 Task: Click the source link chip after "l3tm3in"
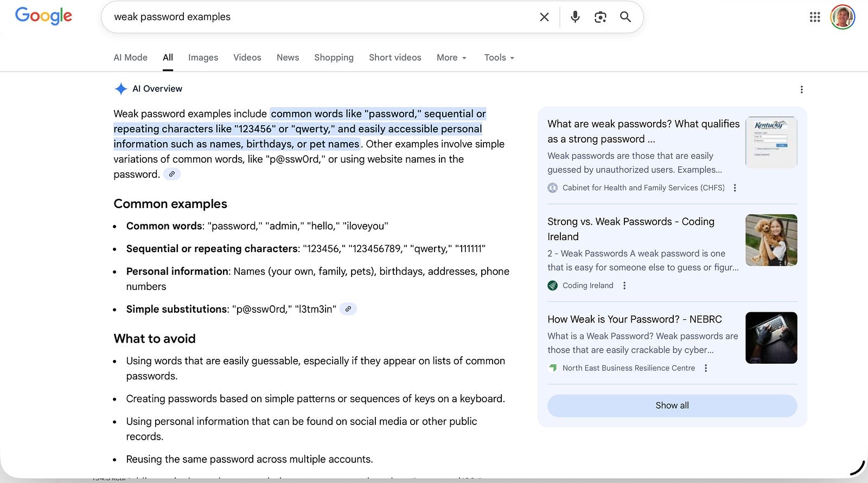click(348, 309)
